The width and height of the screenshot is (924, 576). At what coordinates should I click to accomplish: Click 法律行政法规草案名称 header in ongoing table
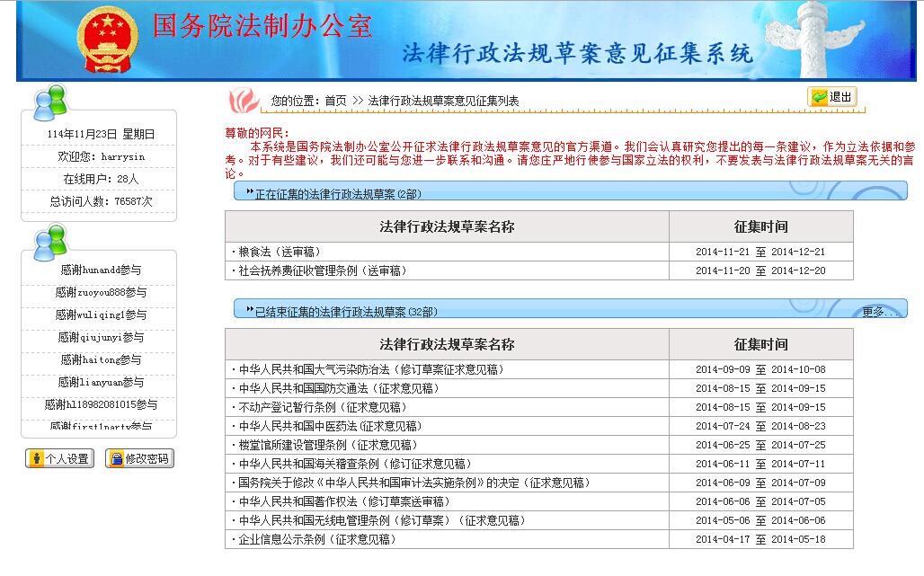point(447,226)
